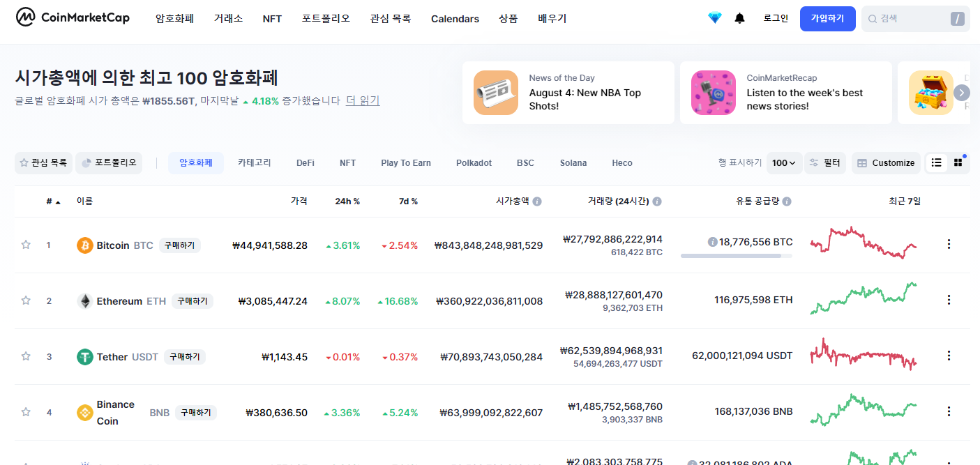Click 구매하기 button for Binance Coin
980x465 pixels.
[195, 413]
